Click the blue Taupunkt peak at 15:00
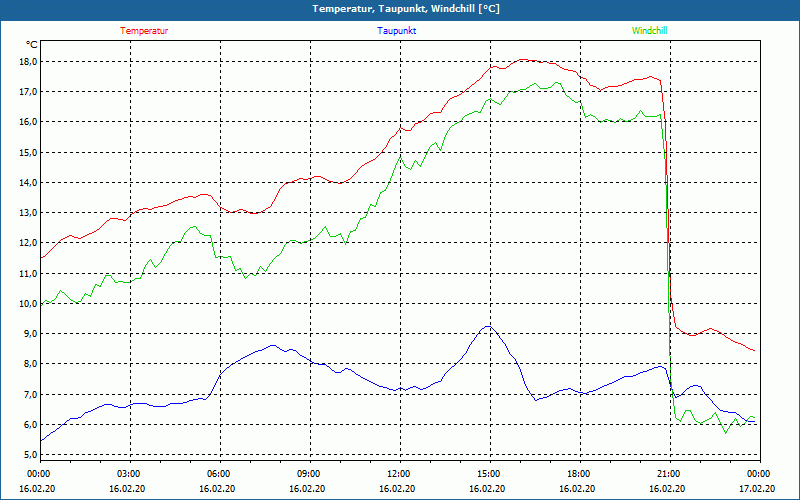Image resolution: width=800 pixels, height=500 pixels. tap(489, 326)
